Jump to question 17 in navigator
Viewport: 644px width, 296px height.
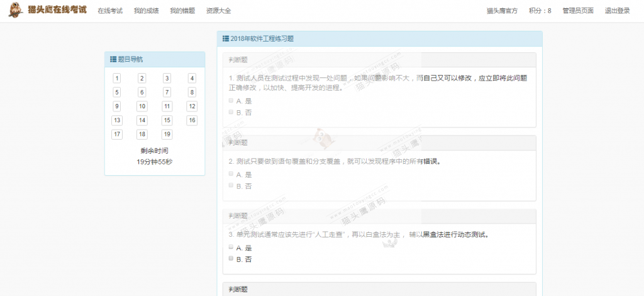tap(117, 134)
